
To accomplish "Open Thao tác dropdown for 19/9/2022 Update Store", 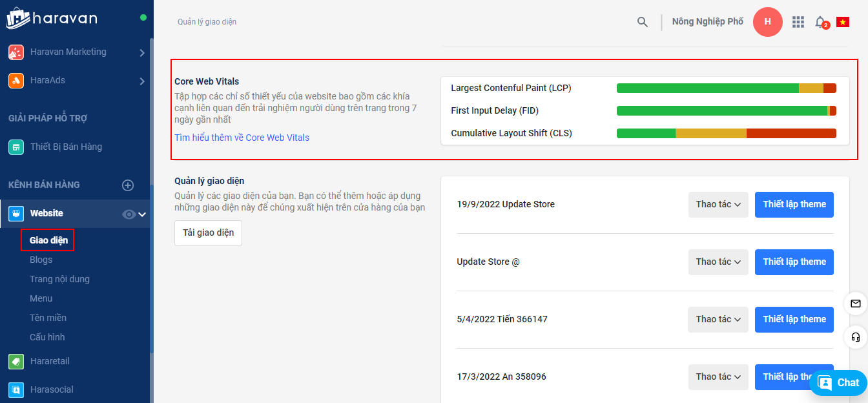I will (718, 204).
